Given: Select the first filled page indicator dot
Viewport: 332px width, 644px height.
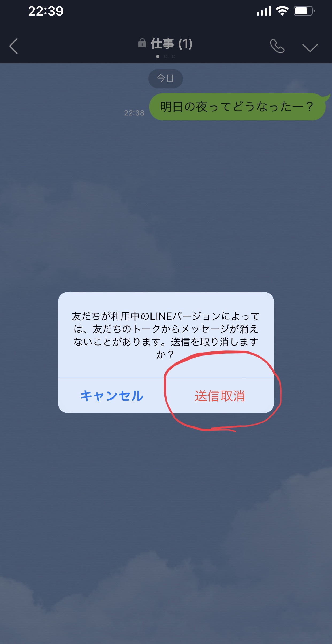Looking at the screenshot, I should (x=158, y=56).
